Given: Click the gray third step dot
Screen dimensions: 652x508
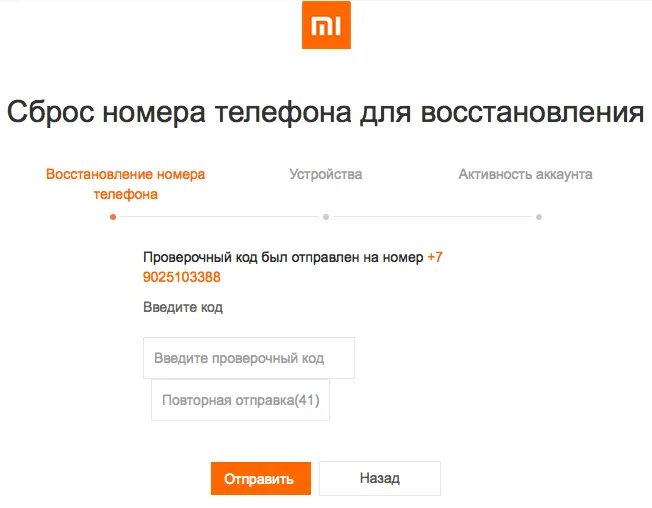Looking at the screenshot, I should click(x=539, y=217).
